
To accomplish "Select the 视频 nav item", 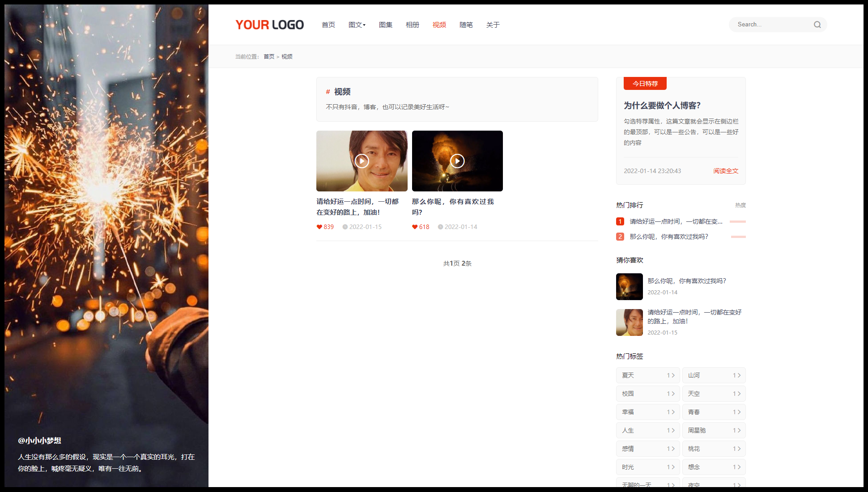I will coord(439,25).
